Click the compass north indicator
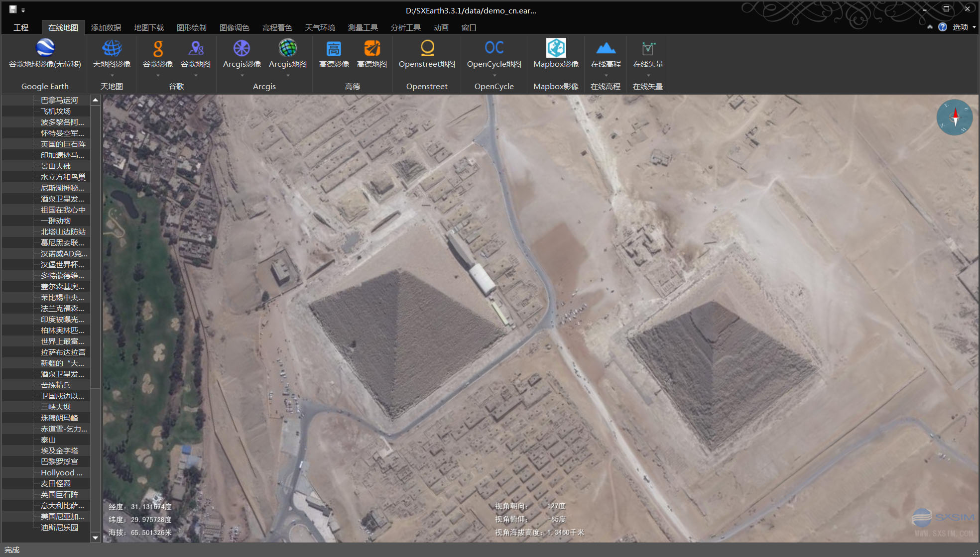980x557 pixels. click(x=954, y=117)
